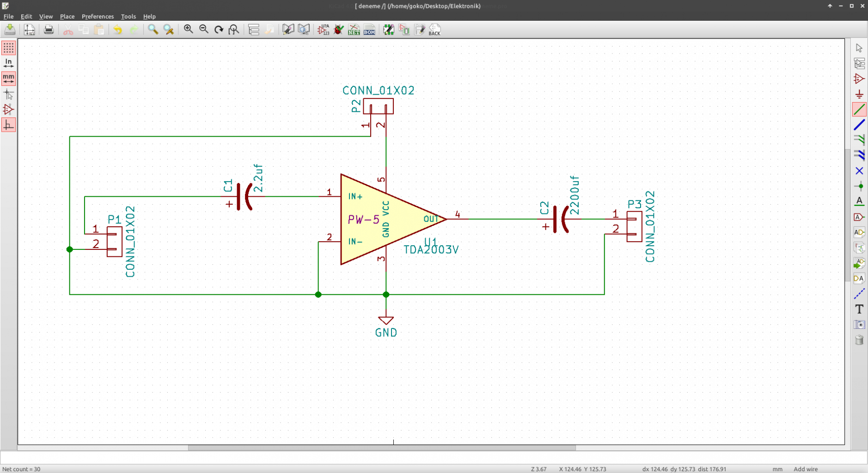Select the global label tool

pyautogui.click(x=859, y=217)
